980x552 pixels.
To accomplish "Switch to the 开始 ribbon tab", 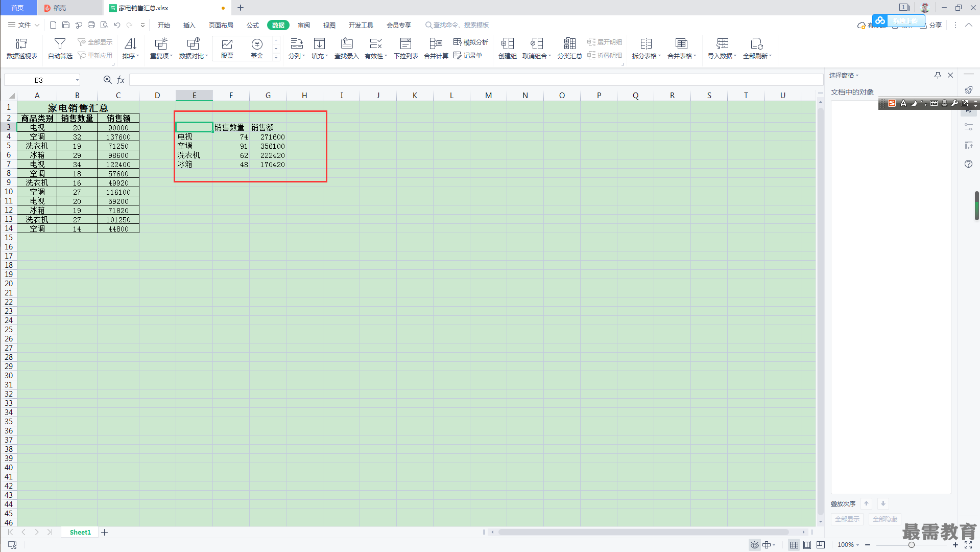I will click(164, 25).
